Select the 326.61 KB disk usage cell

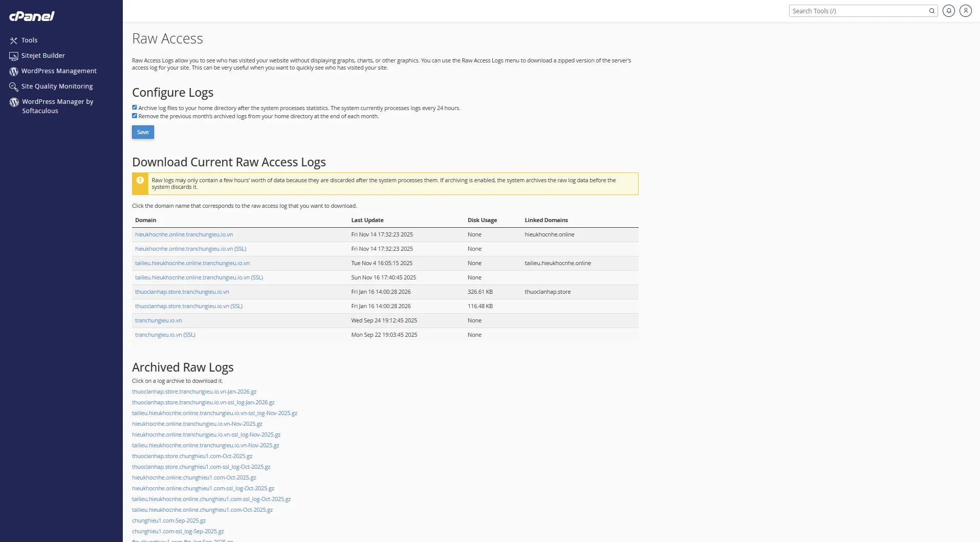point(480,292)
